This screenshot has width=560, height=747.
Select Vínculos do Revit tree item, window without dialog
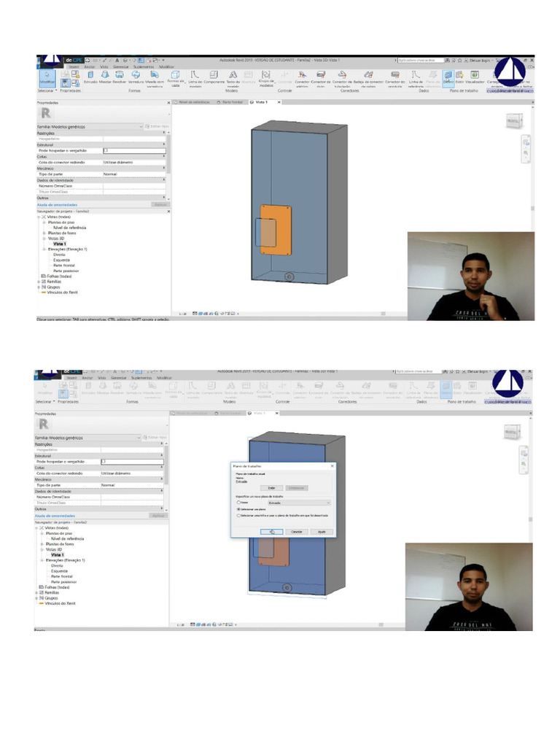click(60, 293)
